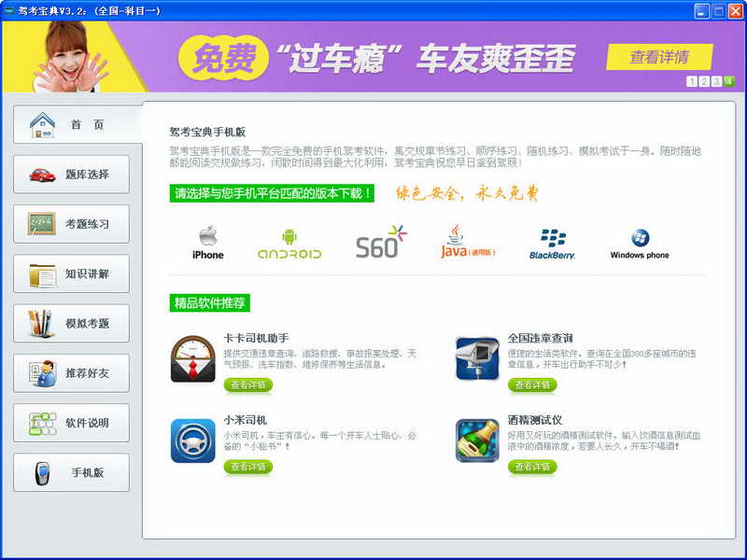This screenshot has width=747, height=560.
Task: Click the person icon for 推荐好友
Action: [x=42, y=373]
